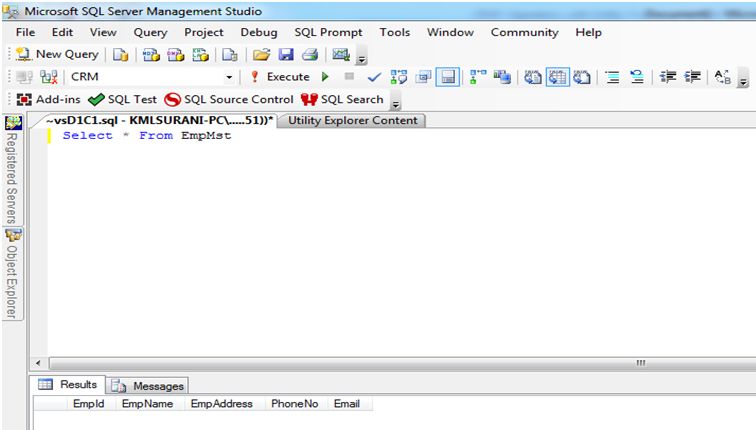Switch to Utility Explorer Content tab

click(x=352, y=121)
